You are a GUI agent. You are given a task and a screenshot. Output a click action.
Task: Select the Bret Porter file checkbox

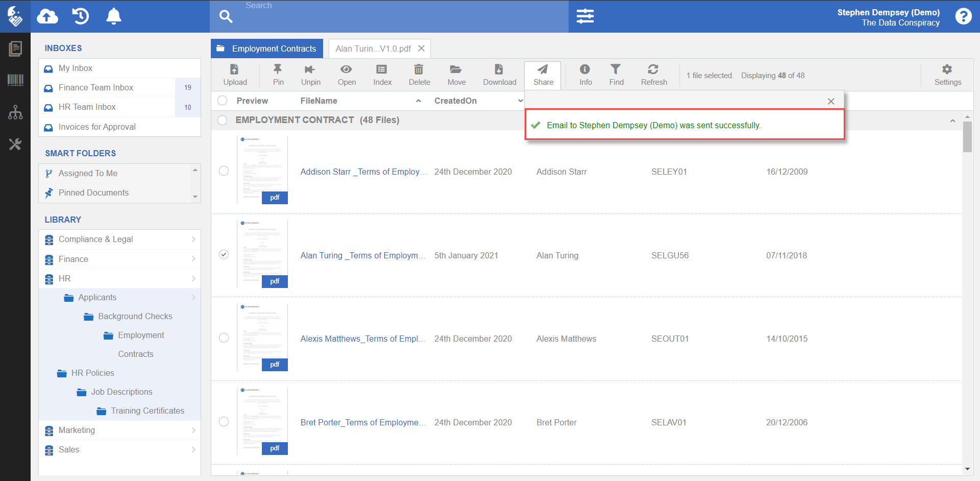(224, 422)
